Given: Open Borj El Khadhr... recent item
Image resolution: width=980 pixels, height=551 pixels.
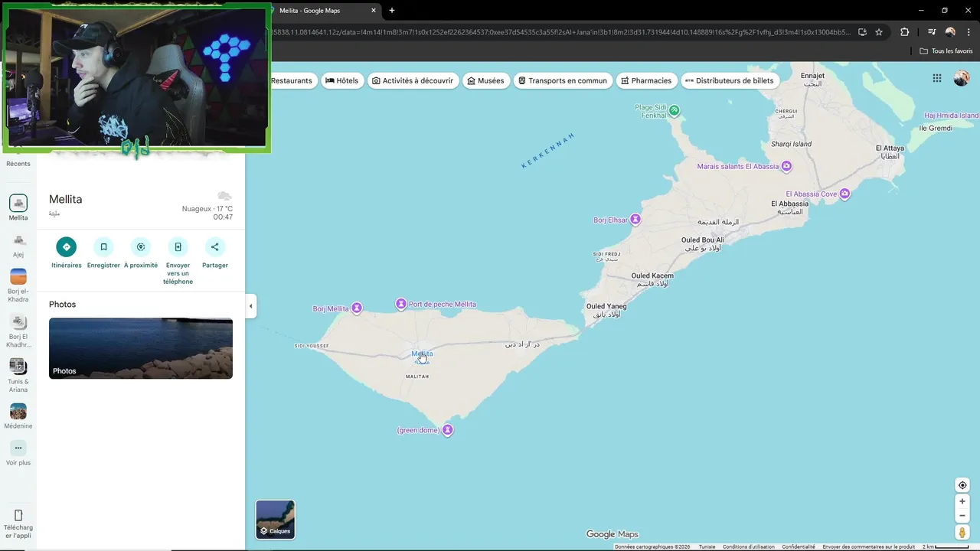Looking at the screenshot, I should [18, 331].
